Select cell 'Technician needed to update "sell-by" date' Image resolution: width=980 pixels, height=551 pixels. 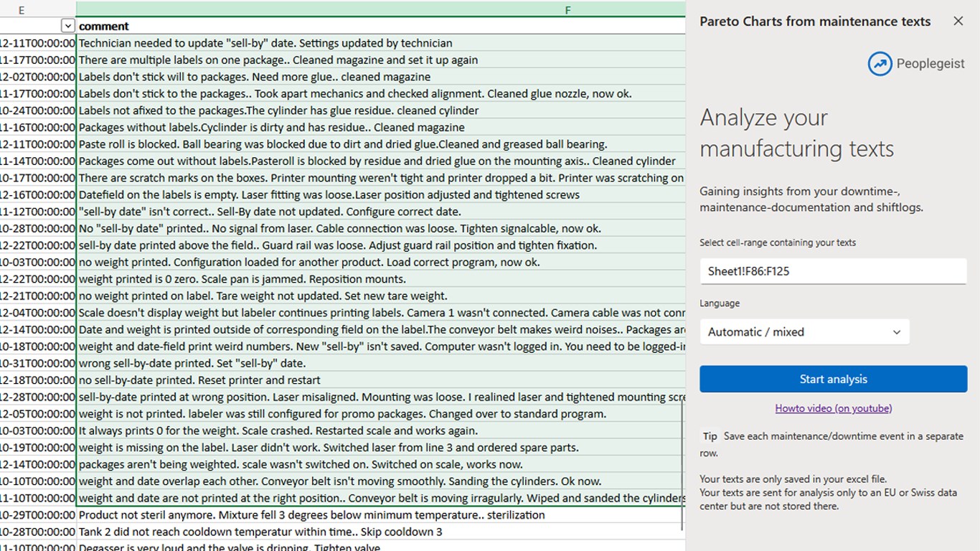coord(381,43)
